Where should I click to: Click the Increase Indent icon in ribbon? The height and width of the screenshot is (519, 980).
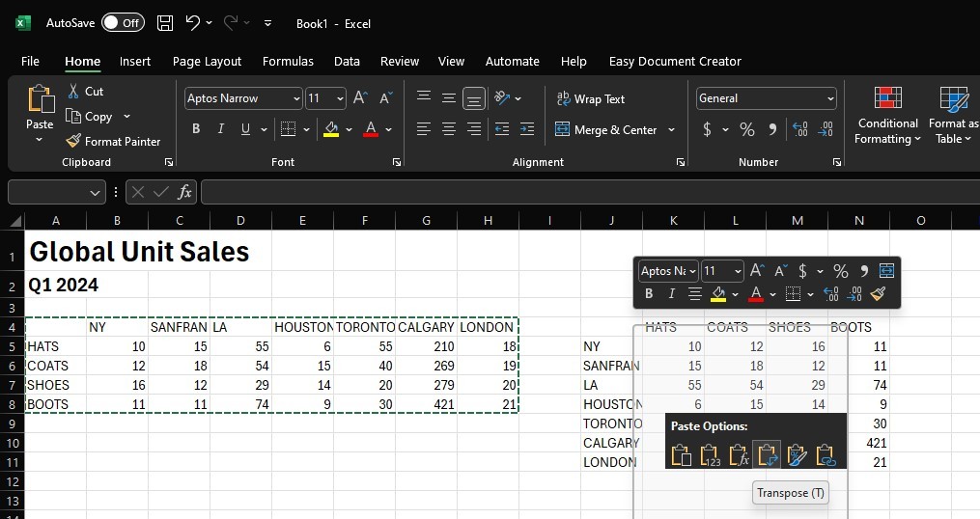[x=526, y=129]
